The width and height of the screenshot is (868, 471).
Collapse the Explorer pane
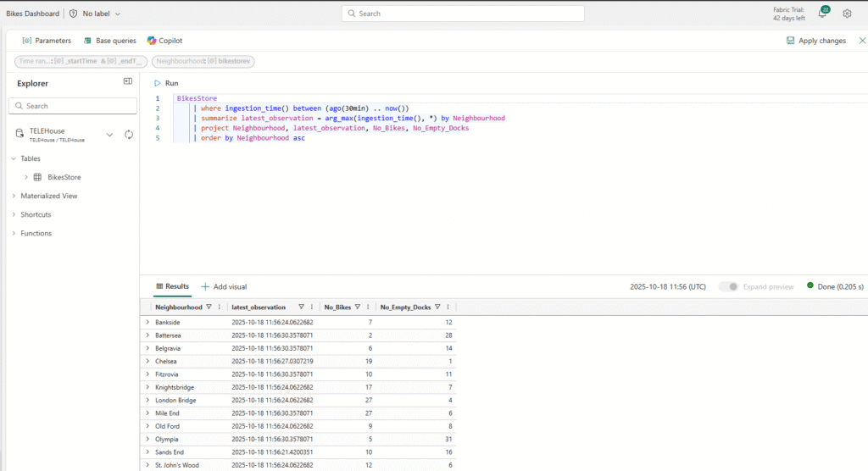pos(128,81)
